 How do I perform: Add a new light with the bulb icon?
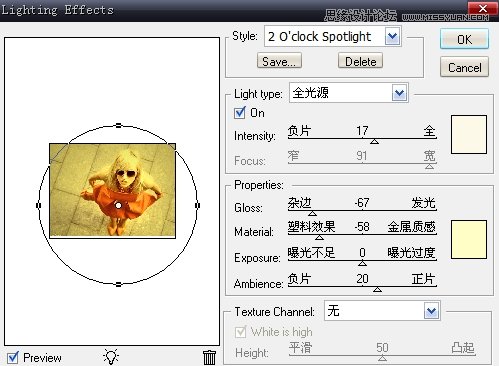pyautogui.click(x=111, y=357)
